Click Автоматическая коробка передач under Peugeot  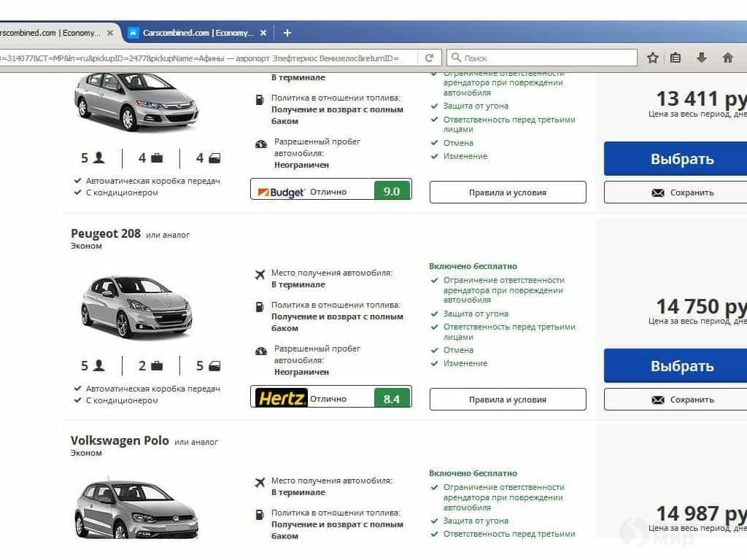point(153,389)
